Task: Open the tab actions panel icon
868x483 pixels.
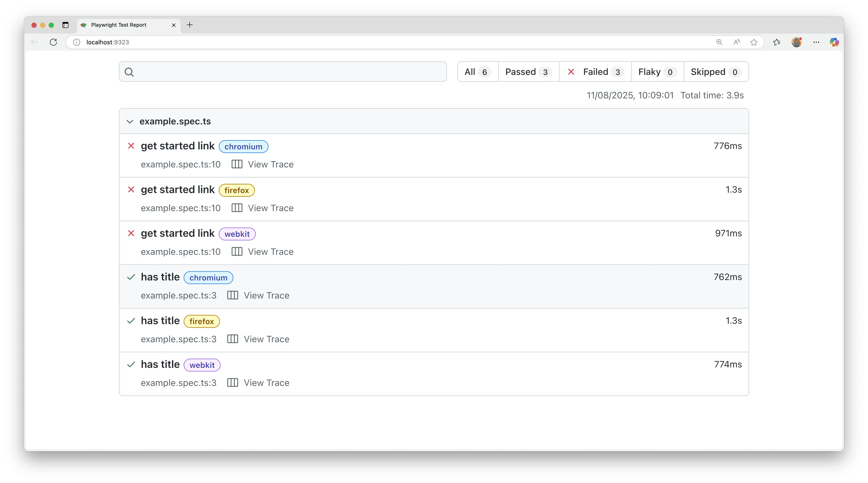Action: pyautogui.click(x=65, y=25)
